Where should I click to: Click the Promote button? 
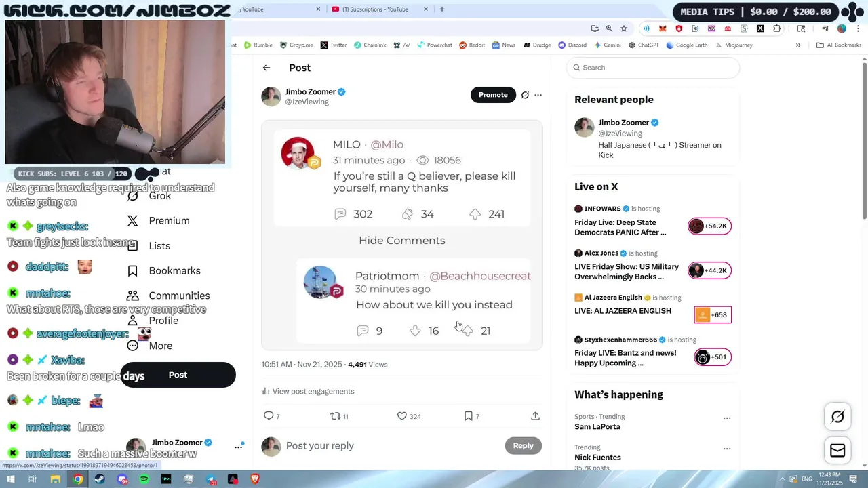tap(493, 95)
